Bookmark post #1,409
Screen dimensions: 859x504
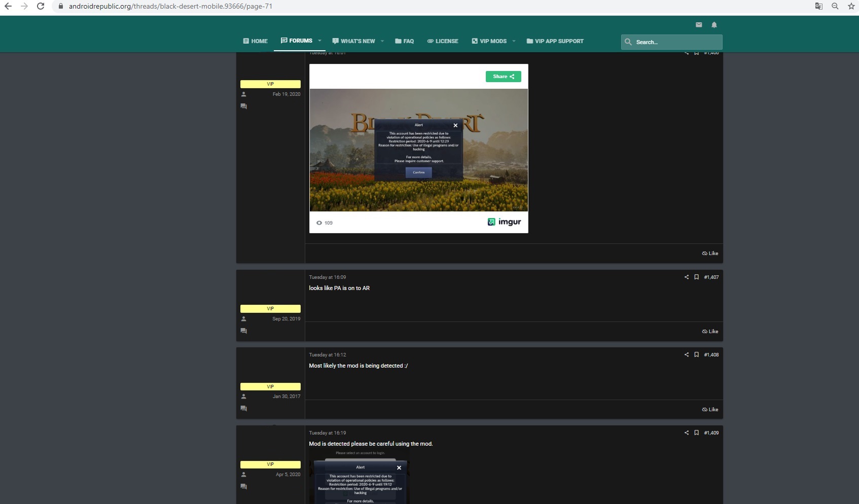696,433
